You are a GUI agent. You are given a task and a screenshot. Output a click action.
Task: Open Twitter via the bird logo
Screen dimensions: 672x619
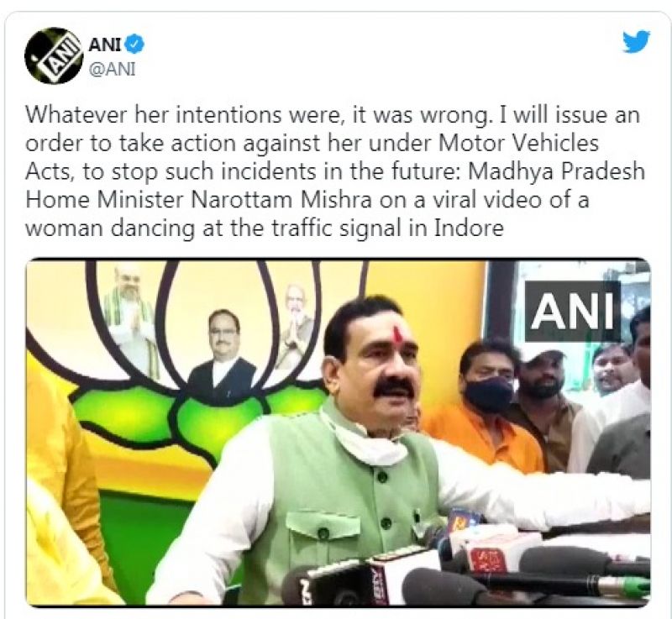[x=636, y=41]
